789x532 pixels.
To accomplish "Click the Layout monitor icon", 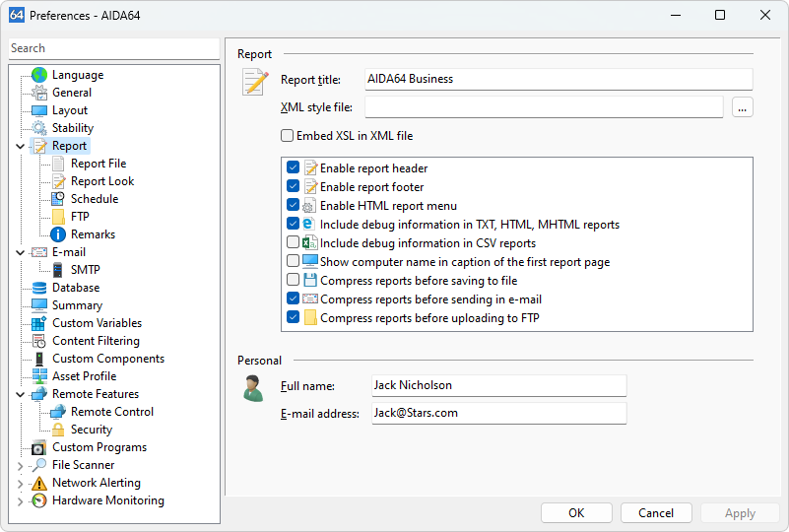I will [39, 110].
